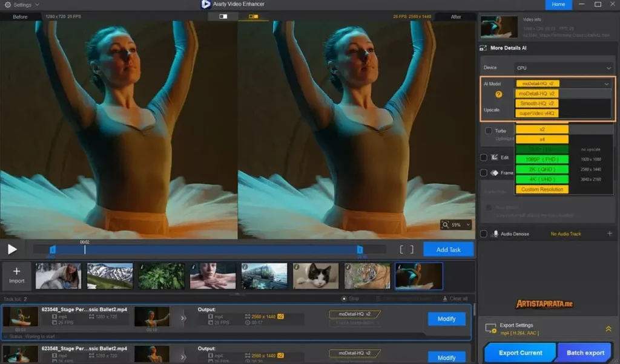Screen dimensions: 620x364
Task: Click the zoom magnifier icon in preview
Action: pyautogui.click(x=446, y=224)
